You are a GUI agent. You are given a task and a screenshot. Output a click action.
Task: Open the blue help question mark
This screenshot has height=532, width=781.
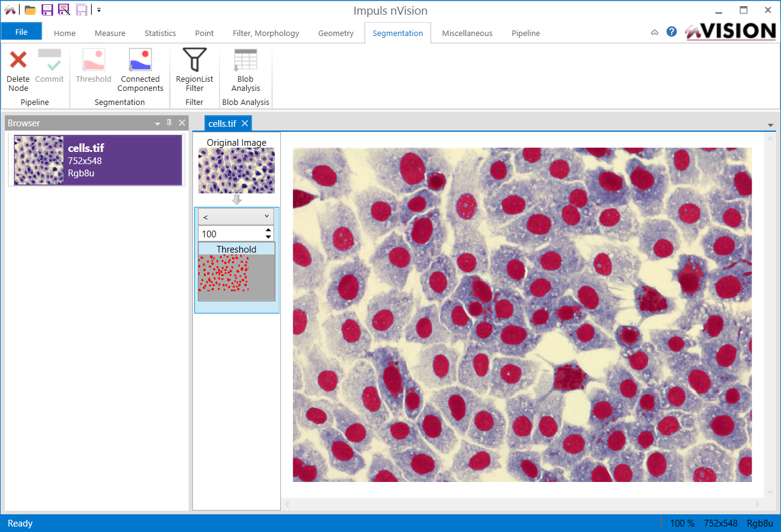(x=672, y=32)
